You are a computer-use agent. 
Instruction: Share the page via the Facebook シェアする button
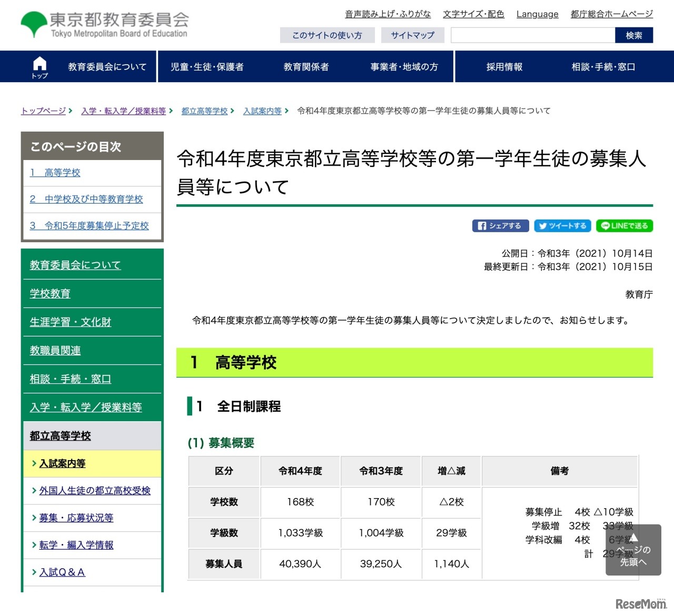pyautogui.click(x=500, y=225)
